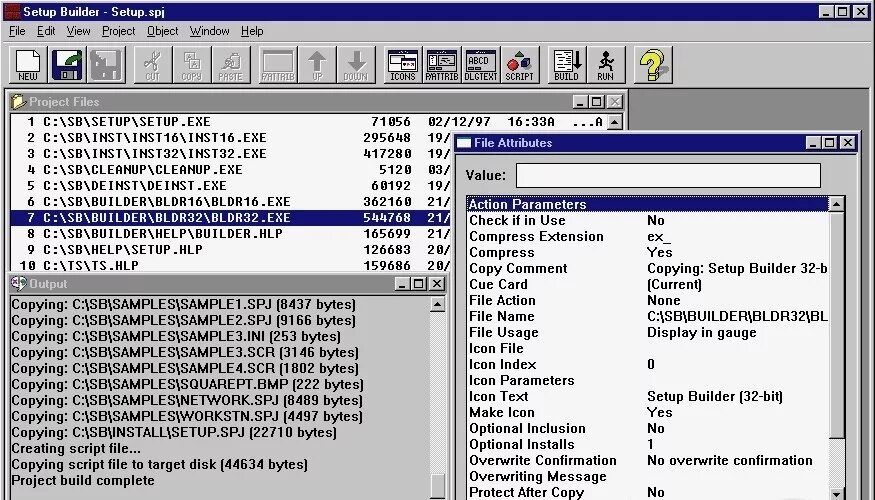Select file row C:\SB\BUILDER\HELP\BUILDER.HLP

[x=230, y=234]
